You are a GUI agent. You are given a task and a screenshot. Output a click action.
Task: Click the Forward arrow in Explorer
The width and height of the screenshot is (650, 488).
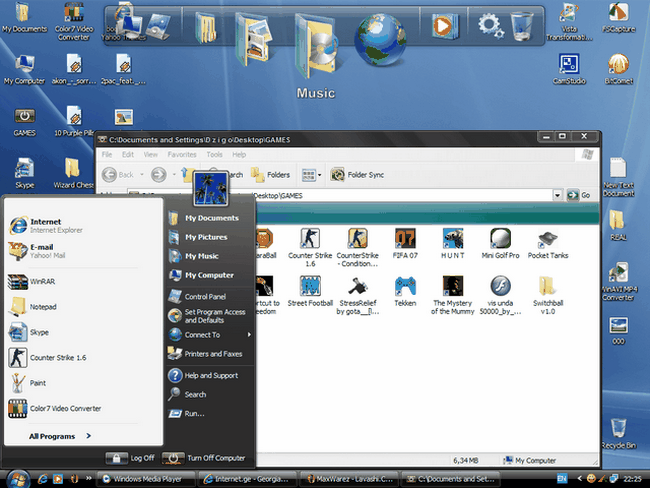click(x=158, y=175)
